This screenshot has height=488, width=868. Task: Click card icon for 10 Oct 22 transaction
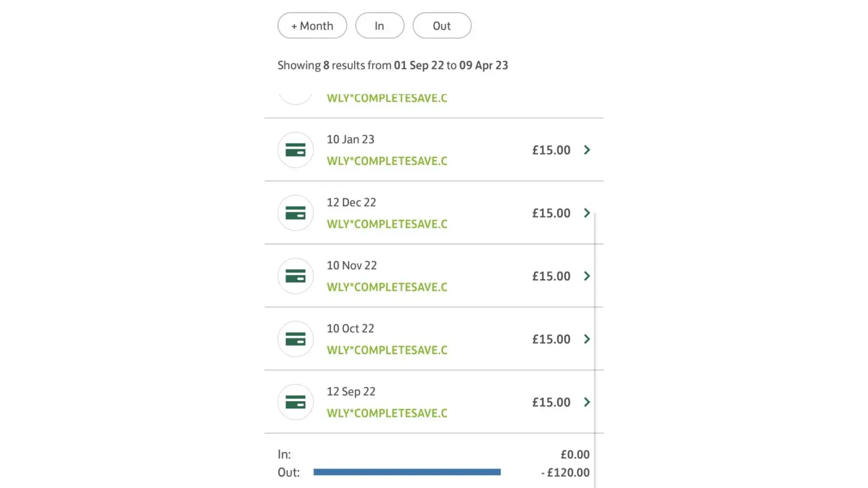point(295,339)
